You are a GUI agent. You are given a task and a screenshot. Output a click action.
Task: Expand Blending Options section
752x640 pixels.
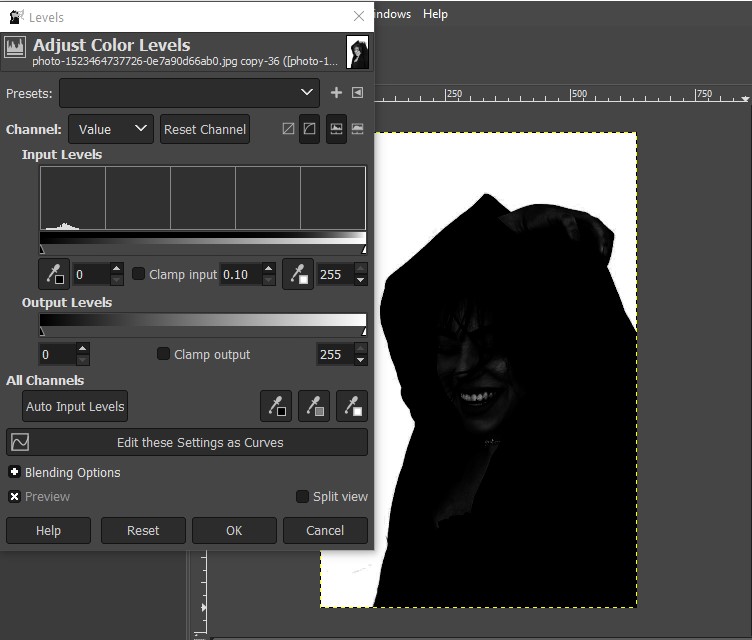coord(14,472)
